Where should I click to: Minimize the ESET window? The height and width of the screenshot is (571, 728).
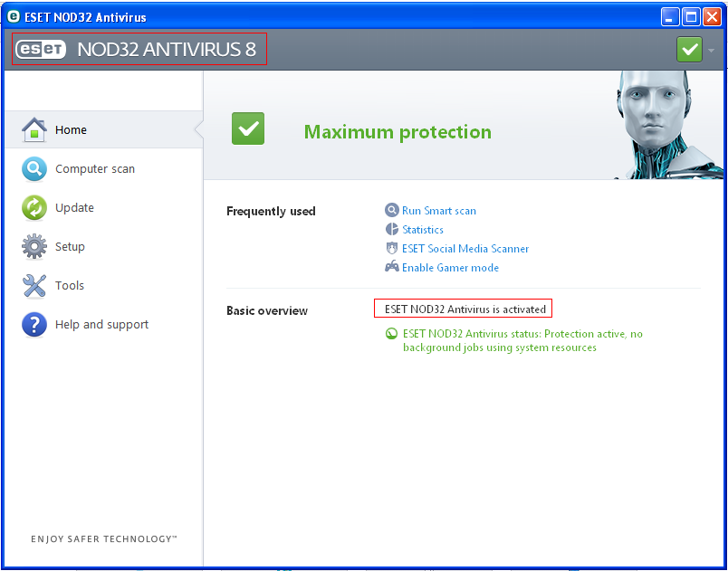pos(669,17)
